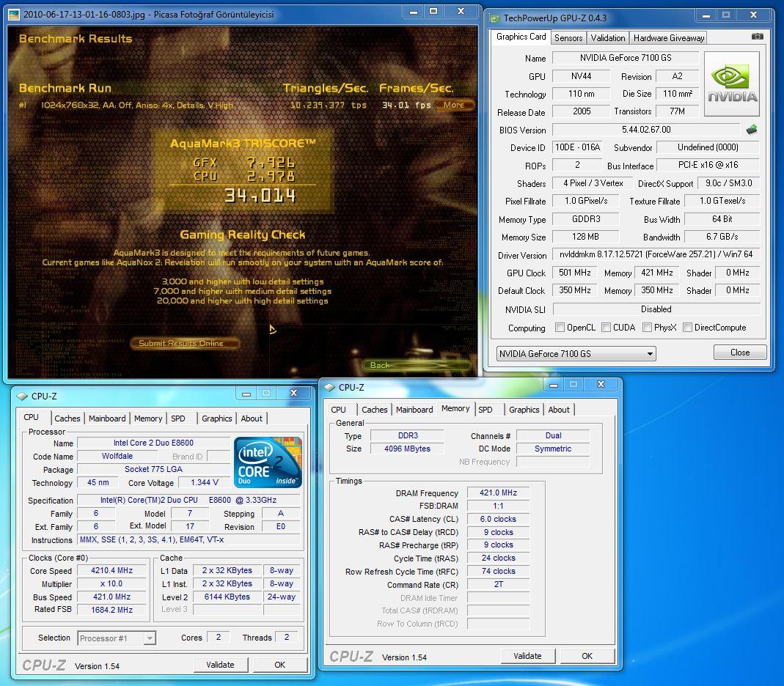Minimize the GPU-Z window
Image resolution: width=784 pixels, height=686 pixels.
(x=706, y=15)
